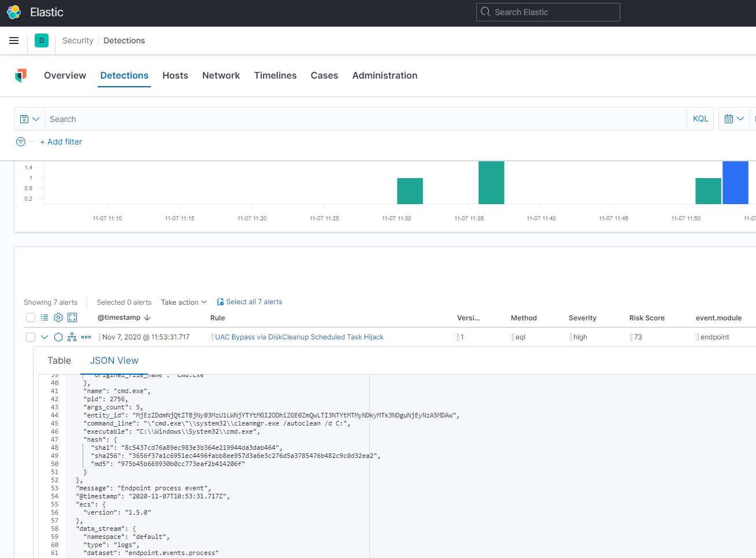756x558 pixels.
Task: Select the first alert row checkbox
Action: tap(30, 337)
